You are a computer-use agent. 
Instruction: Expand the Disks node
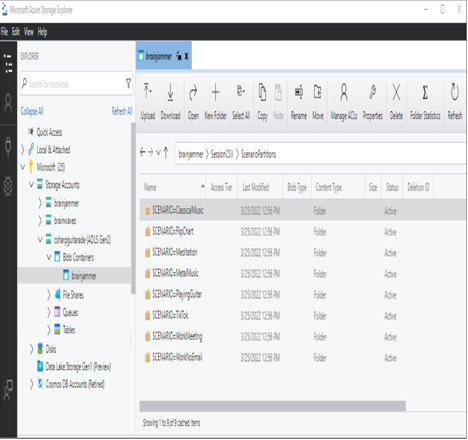(x=32, y=349)
